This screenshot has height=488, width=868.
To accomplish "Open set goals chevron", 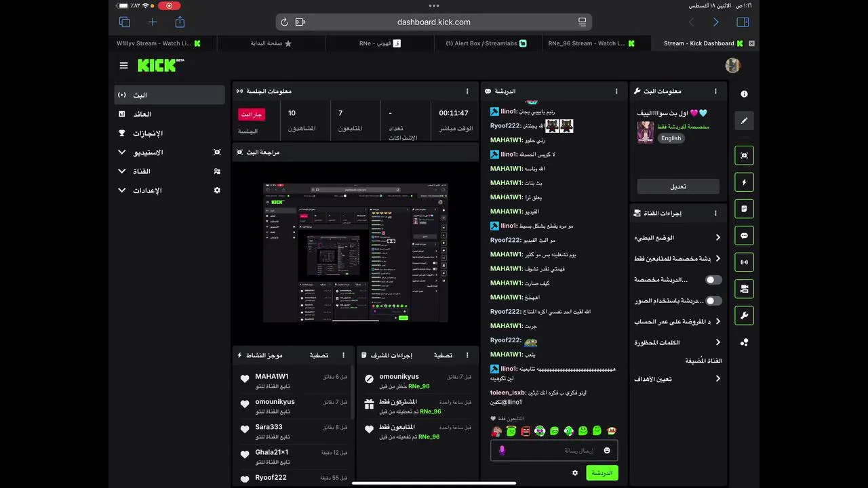I will pyautogui.click(x=718, y=379).
